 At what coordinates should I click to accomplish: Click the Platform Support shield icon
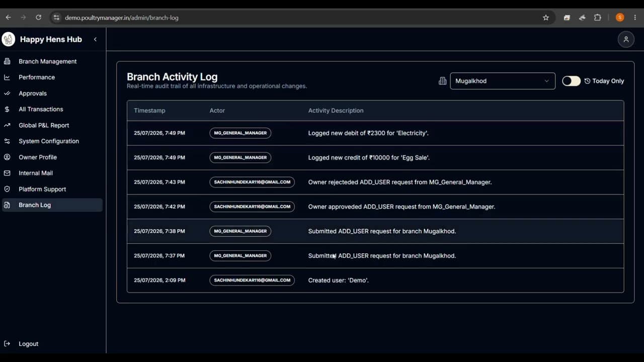tap(7, 189)
